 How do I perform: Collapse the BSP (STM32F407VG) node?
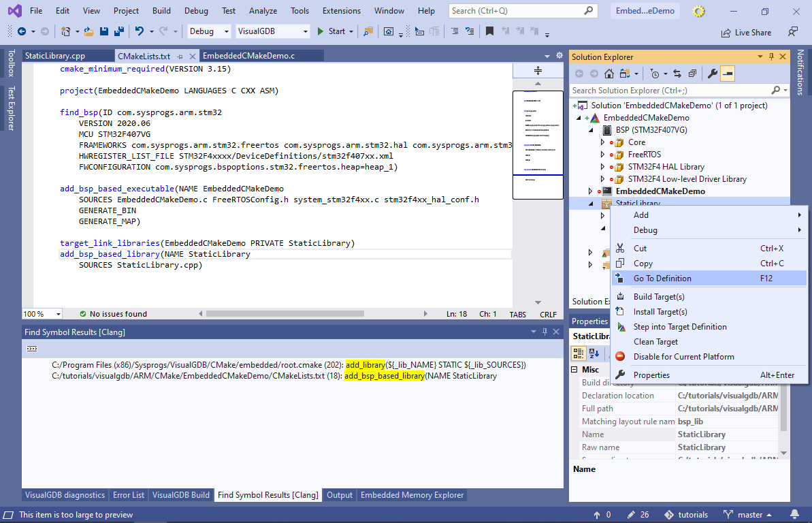[x=591, y=130]
